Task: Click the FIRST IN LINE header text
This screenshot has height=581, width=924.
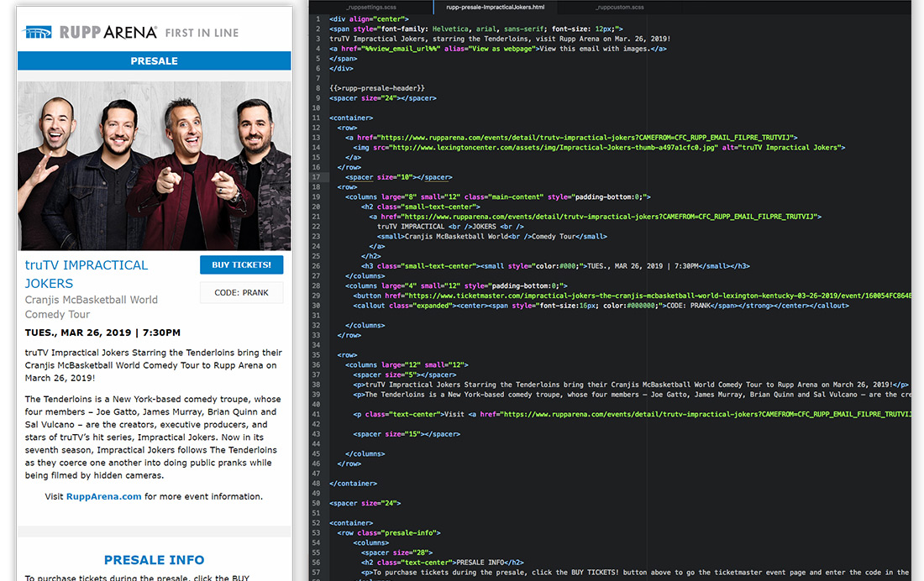Action: point(202,33)
